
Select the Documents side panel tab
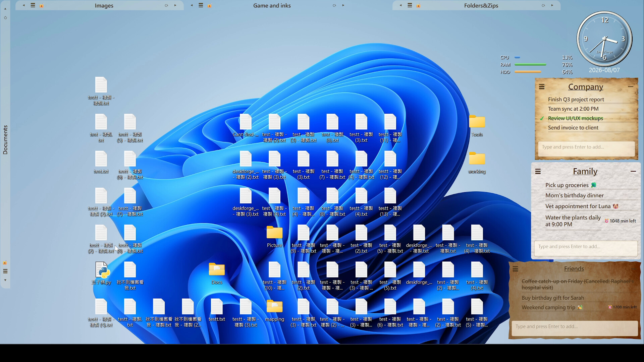pyautogui.click(x=5, y=140)
